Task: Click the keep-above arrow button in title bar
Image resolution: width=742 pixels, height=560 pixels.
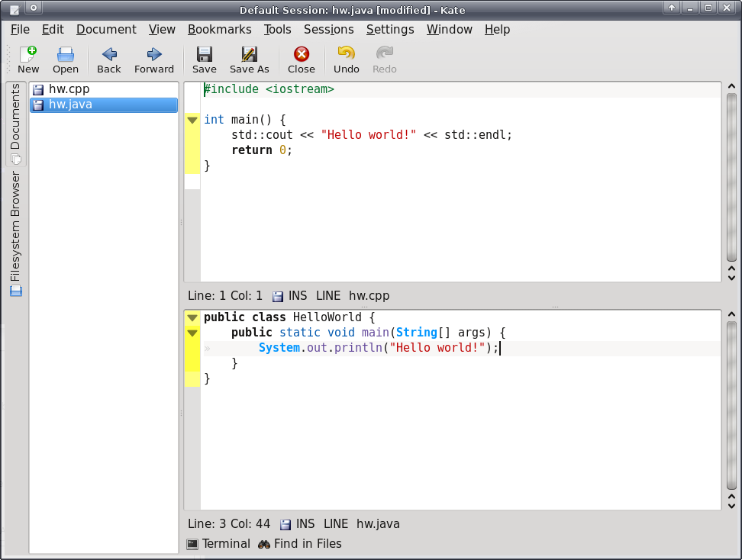Action: [672, 8]
